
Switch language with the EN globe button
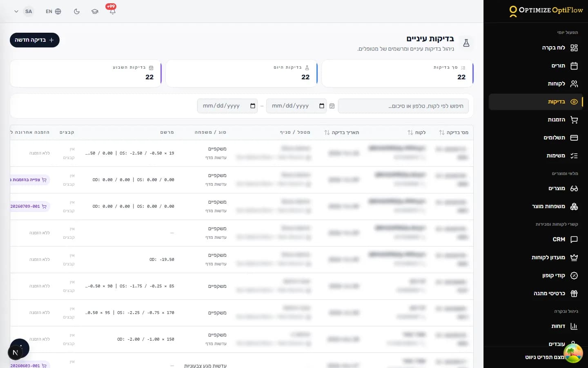[x=53, y=11]
